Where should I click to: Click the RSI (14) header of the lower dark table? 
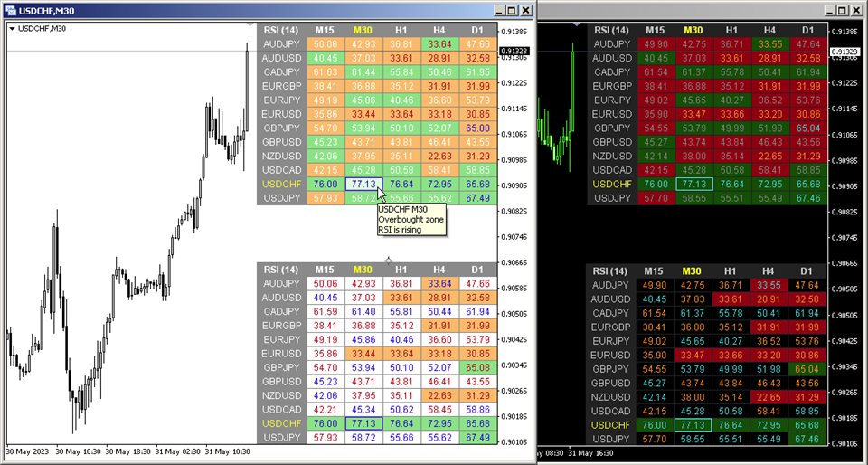click(610, 271)
